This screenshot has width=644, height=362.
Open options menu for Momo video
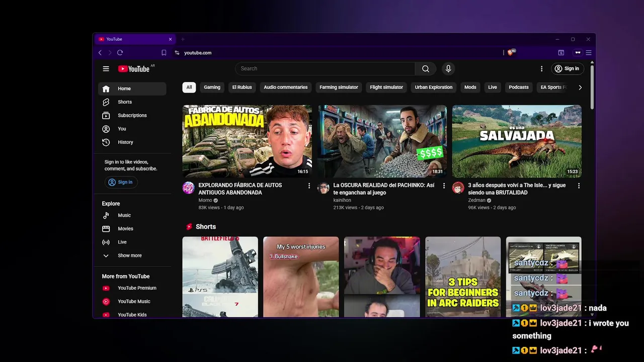click(x=309, y=186)
